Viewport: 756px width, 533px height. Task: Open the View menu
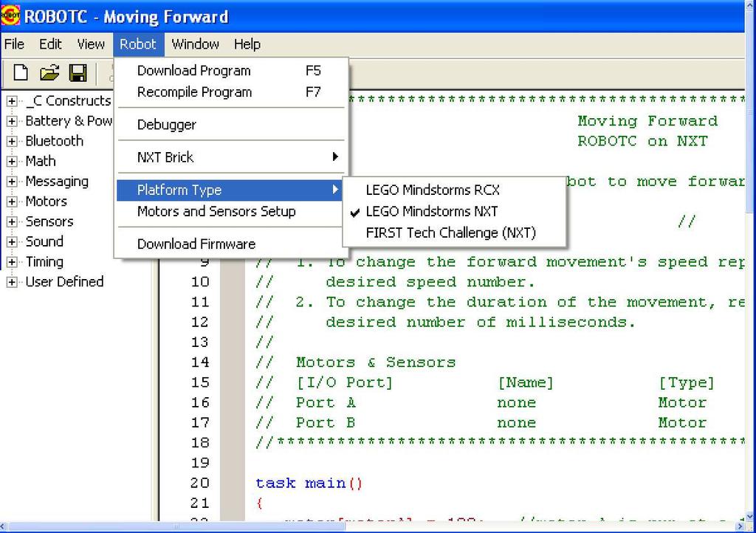[91, 44]
